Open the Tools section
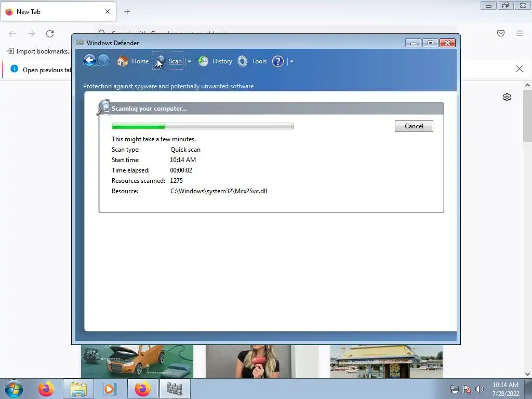Viewport: 532px width, 399px height. (259, 61)
